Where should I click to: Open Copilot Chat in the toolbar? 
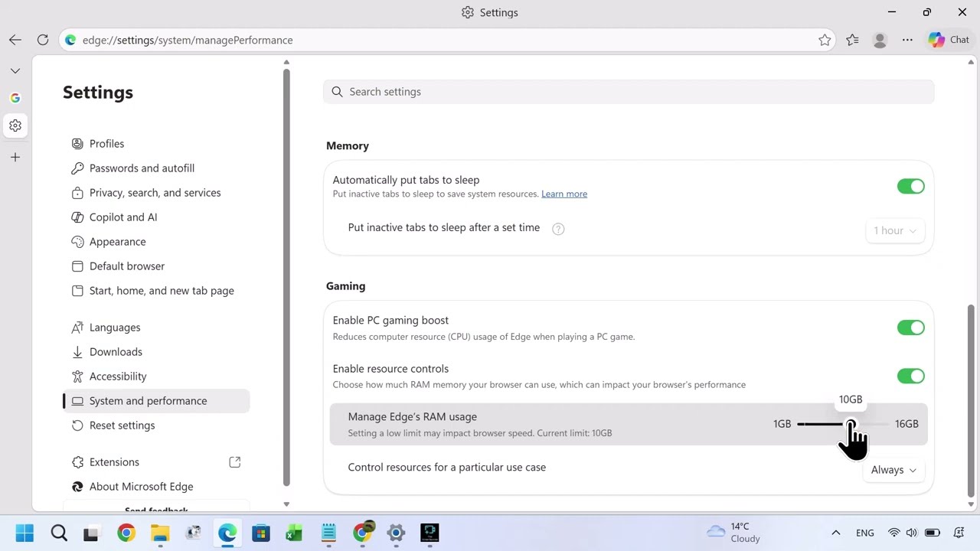pyautogui.click(x=949, y=40)
